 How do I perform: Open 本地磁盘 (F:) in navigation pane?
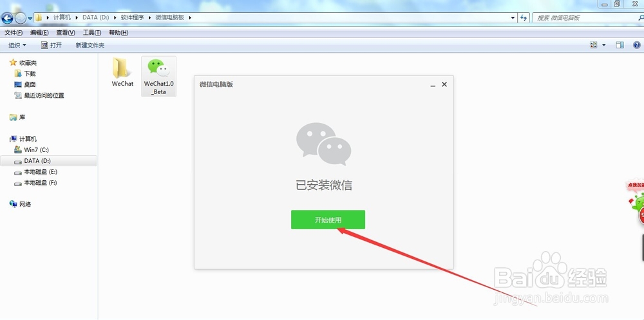pyautogui.click(x=35, y=183)
